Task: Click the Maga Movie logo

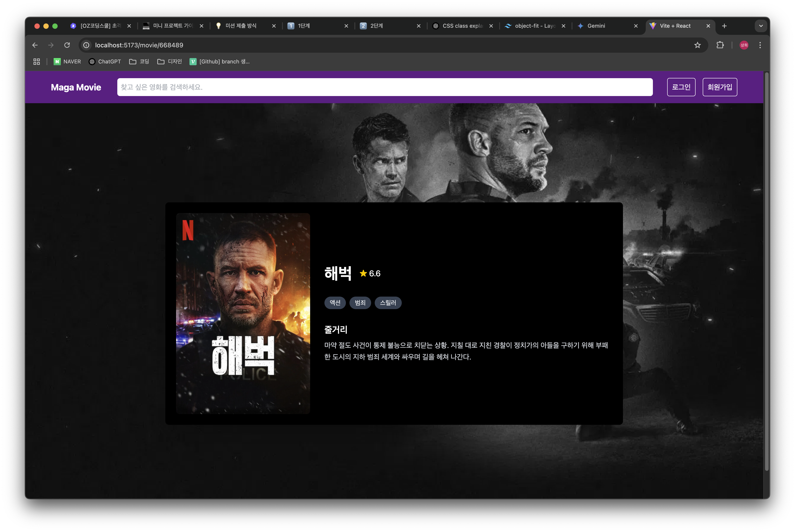Action: 76,87
